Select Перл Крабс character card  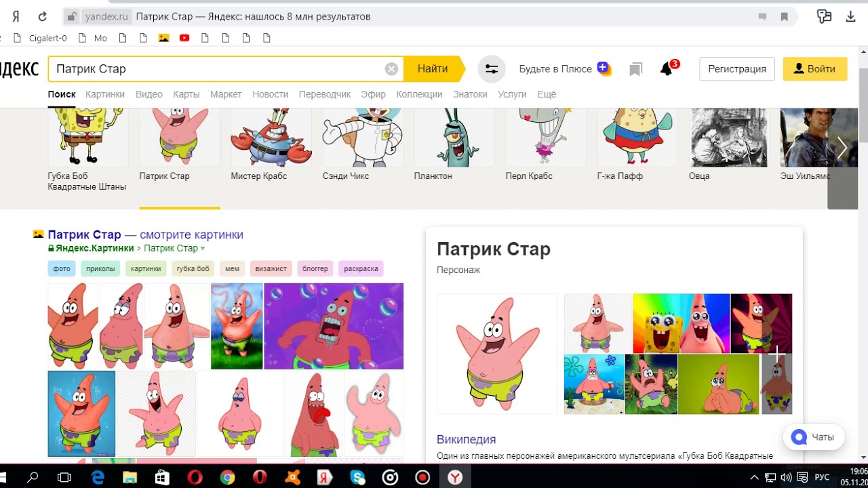click(546, 144)
